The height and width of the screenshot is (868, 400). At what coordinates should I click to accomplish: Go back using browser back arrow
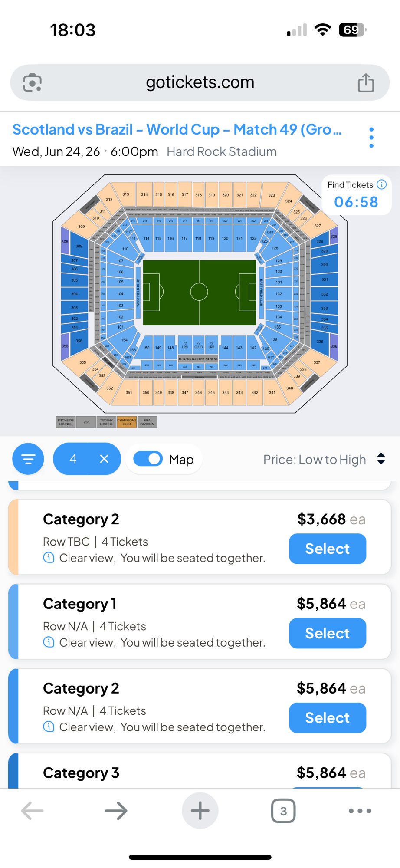tap(33, 810)
